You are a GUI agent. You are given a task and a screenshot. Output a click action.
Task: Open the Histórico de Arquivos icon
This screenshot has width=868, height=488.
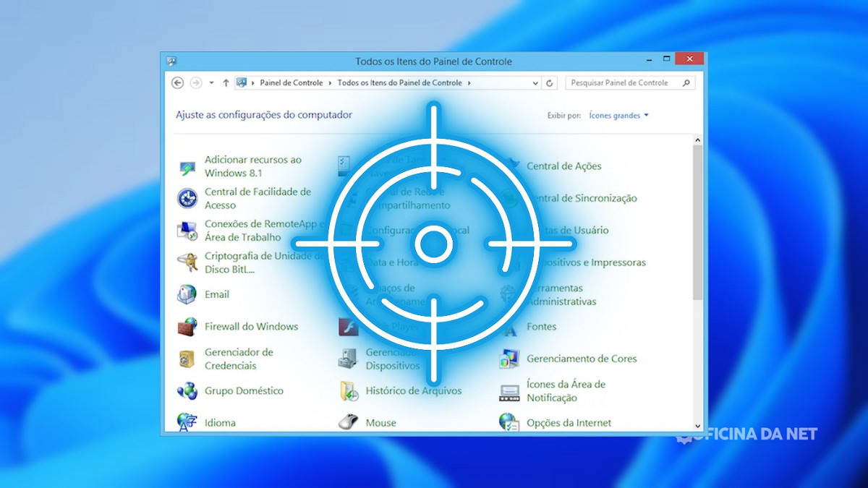tap(349, 391)
